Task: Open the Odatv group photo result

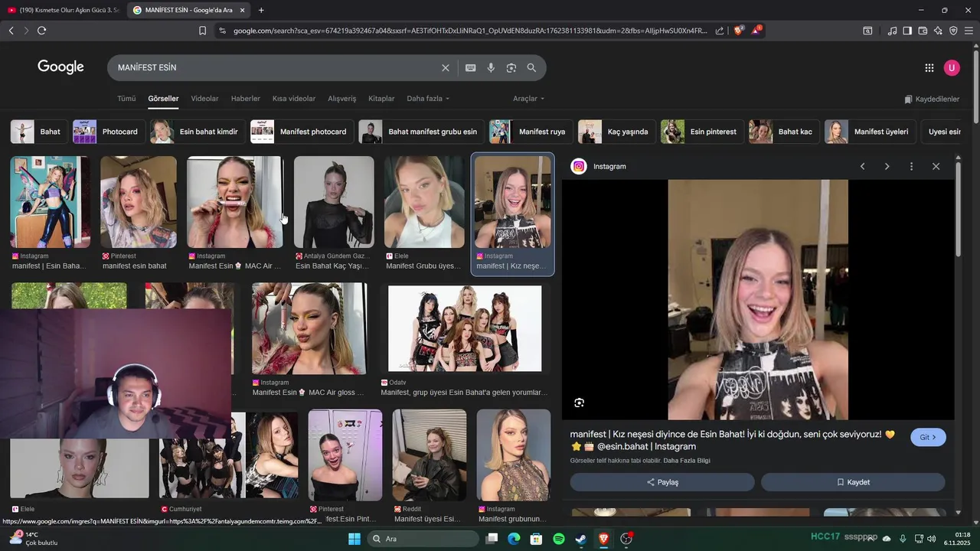Action: [x=465, y=328]
